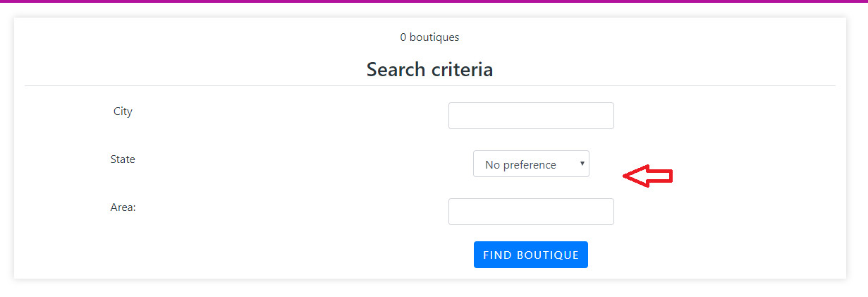868x297 pixels.
Task: Click the divider line under Search criteria
Action: 430,86
